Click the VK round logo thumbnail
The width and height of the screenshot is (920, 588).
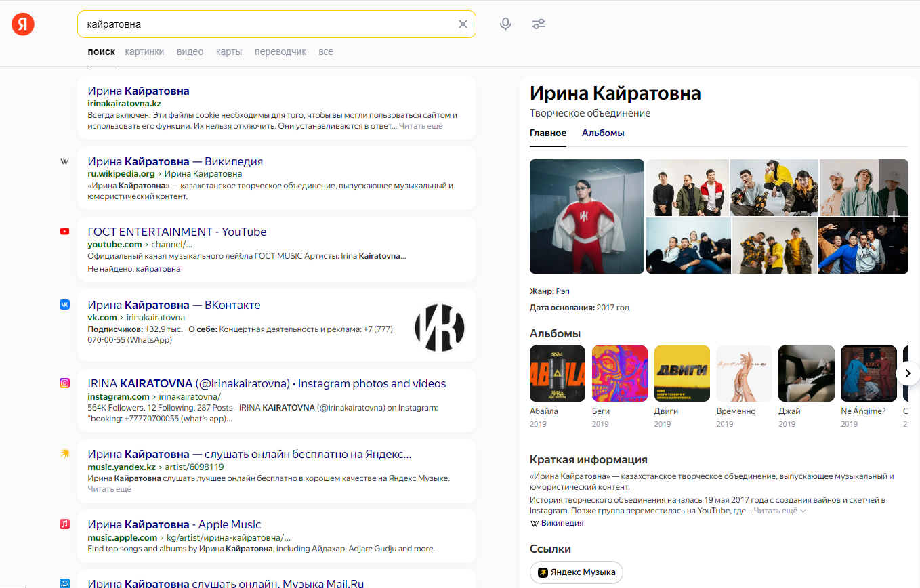439,327
